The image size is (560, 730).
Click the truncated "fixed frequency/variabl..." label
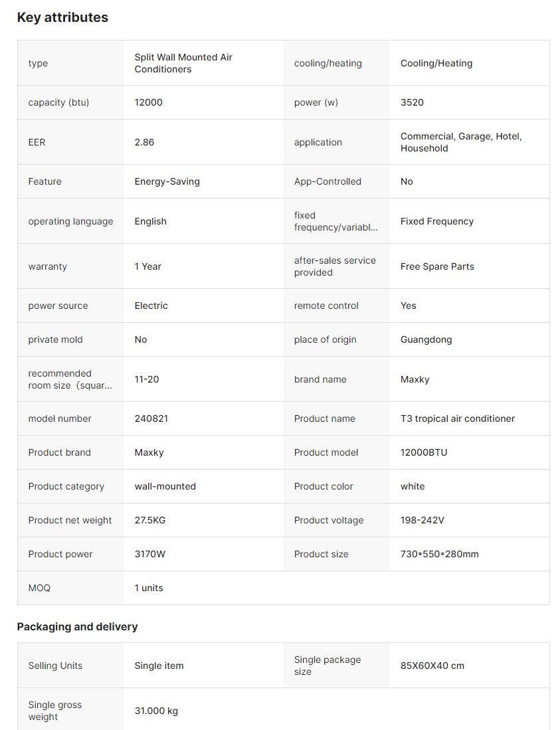335,221
